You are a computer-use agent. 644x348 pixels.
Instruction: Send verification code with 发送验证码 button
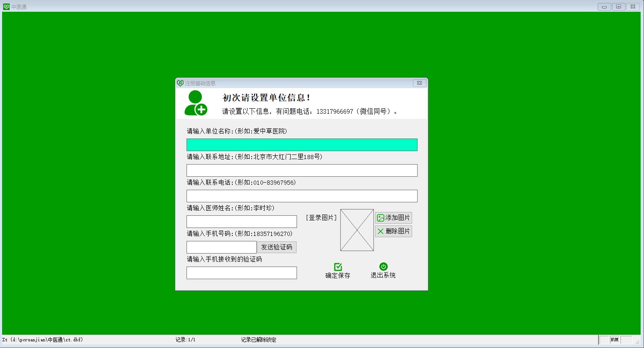click(276, 247)
